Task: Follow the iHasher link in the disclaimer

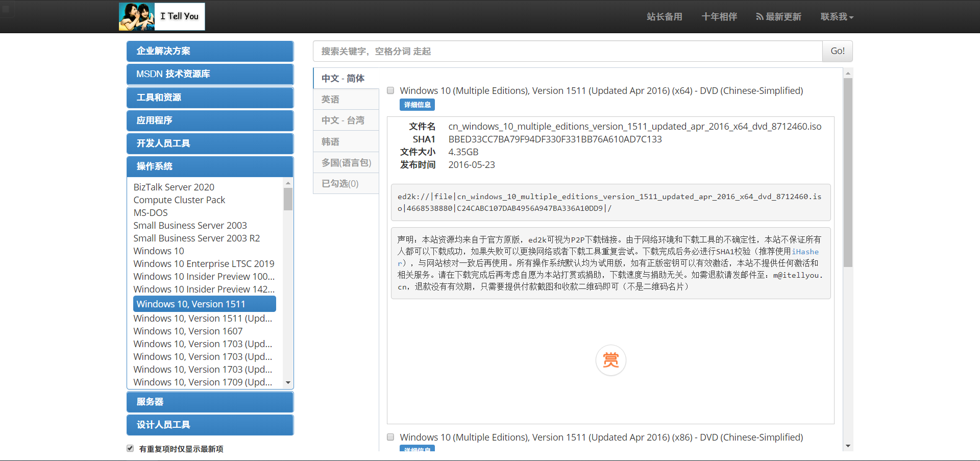Action: (x=805, y=252)
